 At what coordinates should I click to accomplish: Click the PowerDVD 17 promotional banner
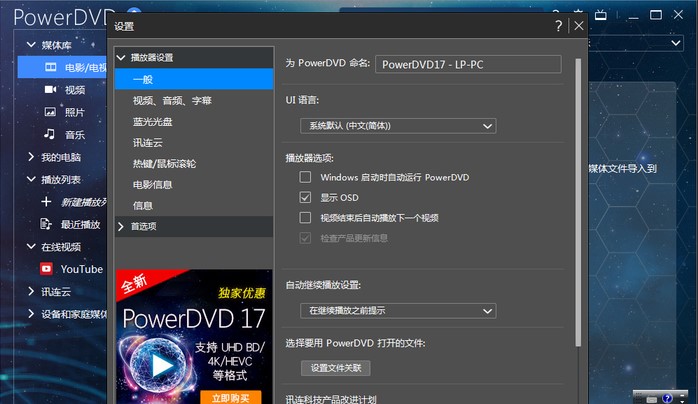click(x=194, y=336)
